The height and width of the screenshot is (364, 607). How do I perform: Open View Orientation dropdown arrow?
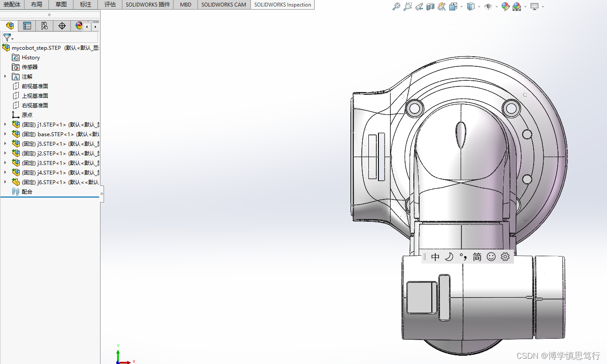click(x=461, y=7)
